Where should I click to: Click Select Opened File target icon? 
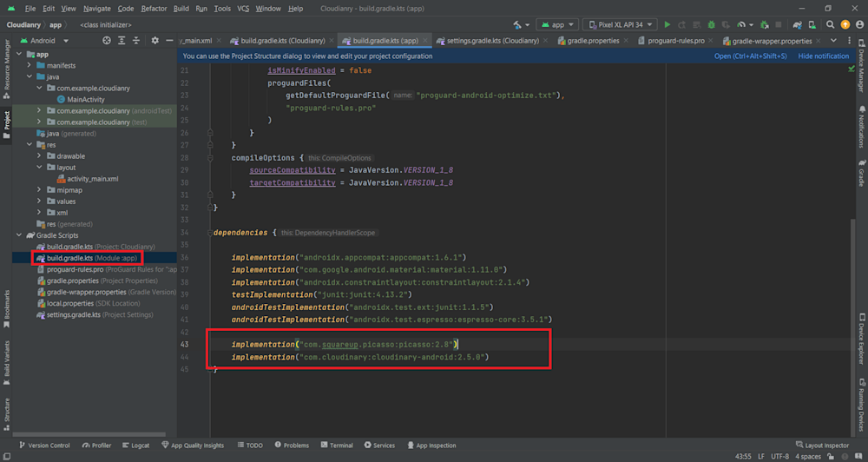107,41
